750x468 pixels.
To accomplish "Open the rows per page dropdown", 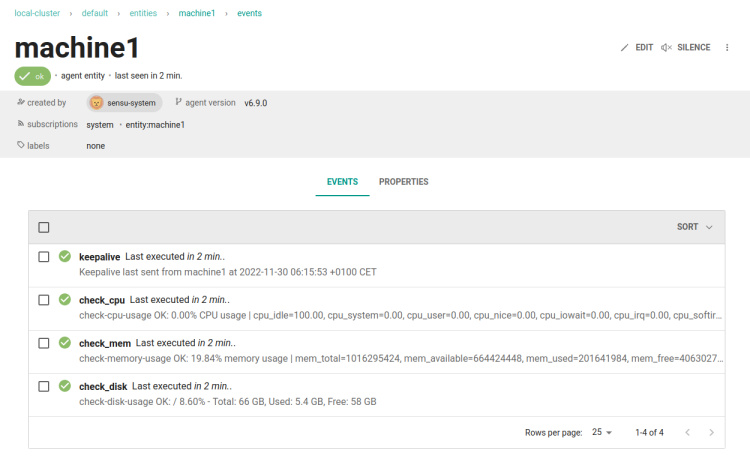I will [602, 432].
